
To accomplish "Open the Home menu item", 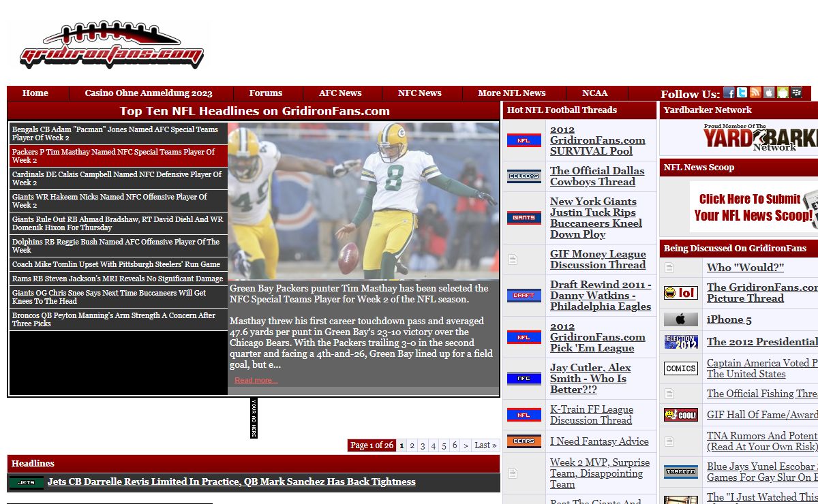I will click(35, 93).
